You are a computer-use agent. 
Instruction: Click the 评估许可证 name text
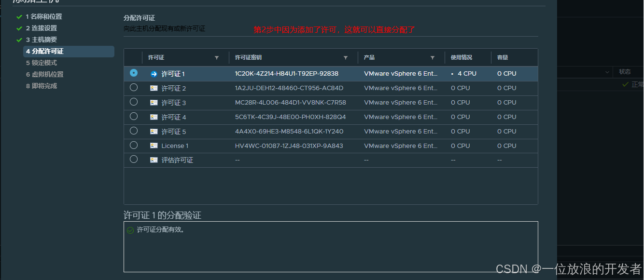[x=177, y=160]
